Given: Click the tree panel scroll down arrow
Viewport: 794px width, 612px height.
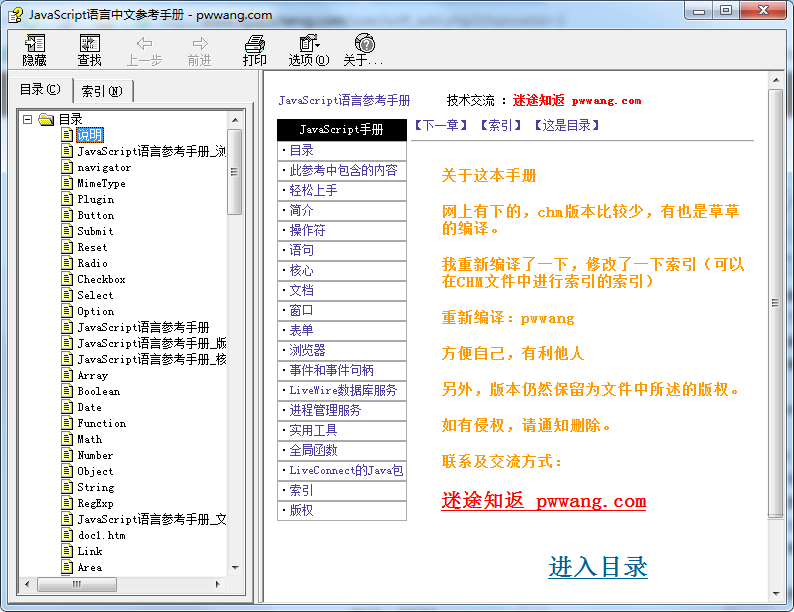Looking at the screenshot, I should 235,568.
